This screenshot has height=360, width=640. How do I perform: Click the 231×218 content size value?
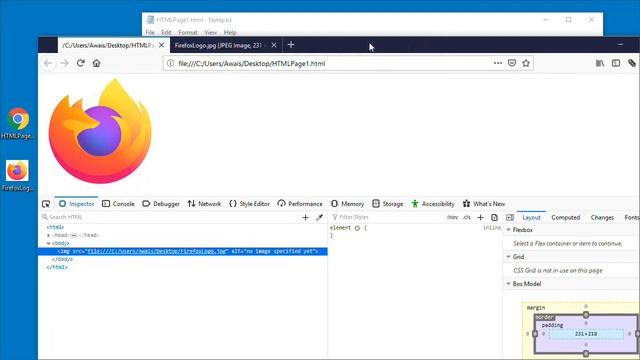pyautogui.click(x=586, y=334)
